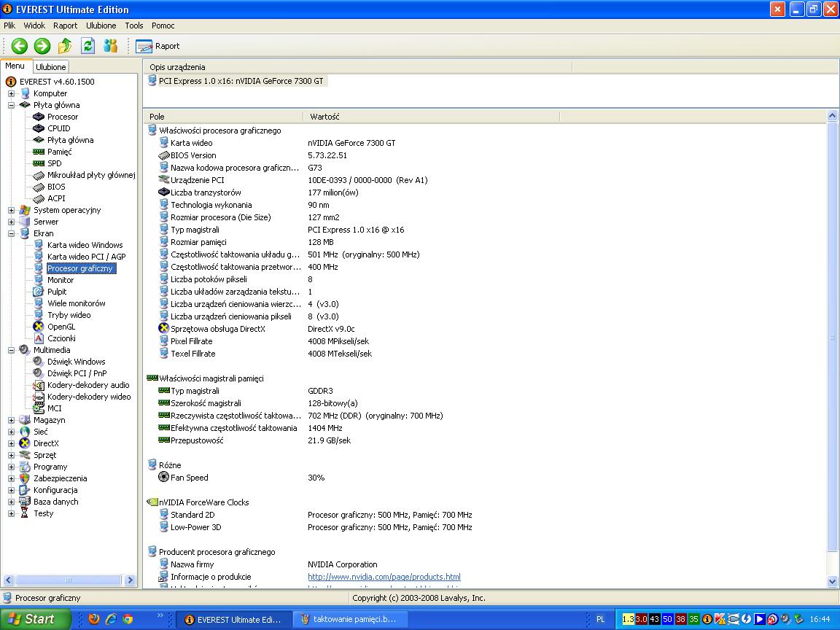Click the tree horizontal scroll right arrow

[x=130, y=580]
